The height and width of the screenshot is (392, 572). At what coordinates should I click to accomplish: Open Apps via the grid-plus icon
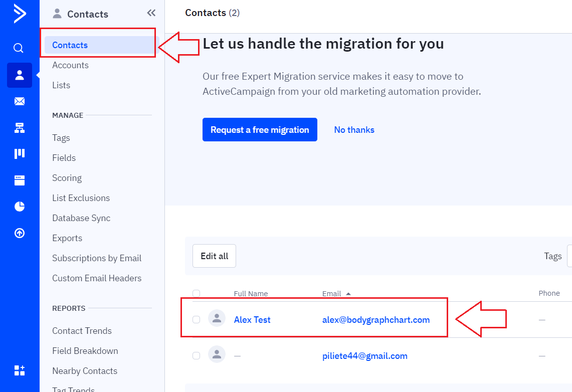pos(20,370)
